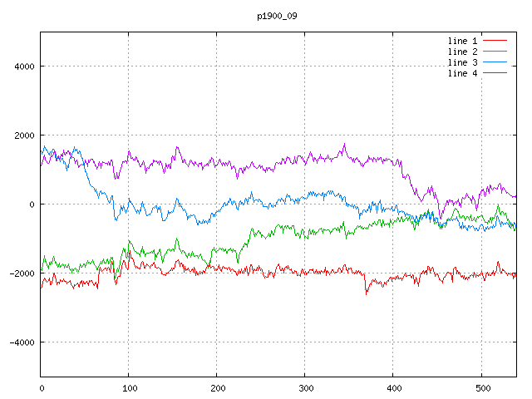Click line 3's blue legend color sample
Image resolution: width=532 pixels, height=399 pixels.
495,62
